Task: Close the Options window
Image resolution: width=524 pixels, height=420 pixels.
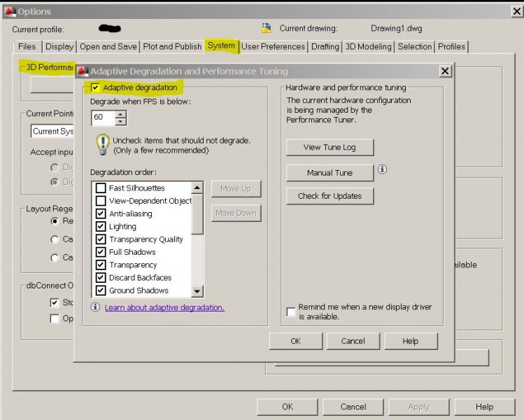Action: tap(516, 11)
